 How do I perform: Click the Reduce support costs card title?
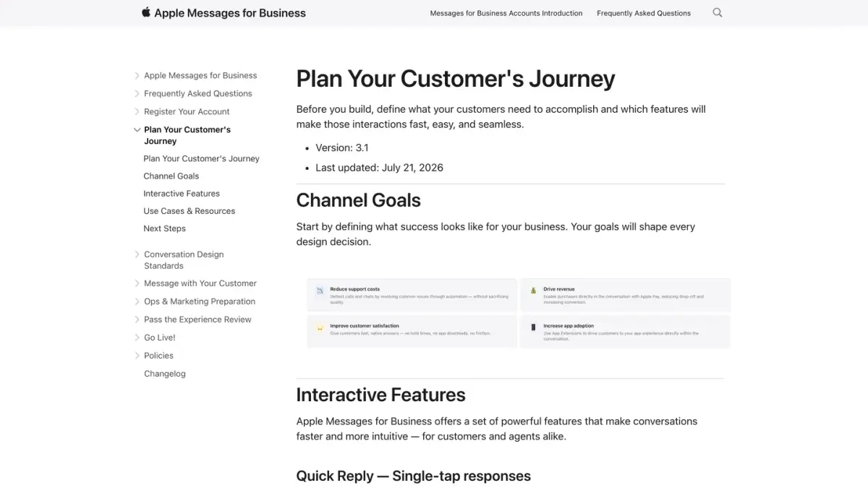coord(355,289)
